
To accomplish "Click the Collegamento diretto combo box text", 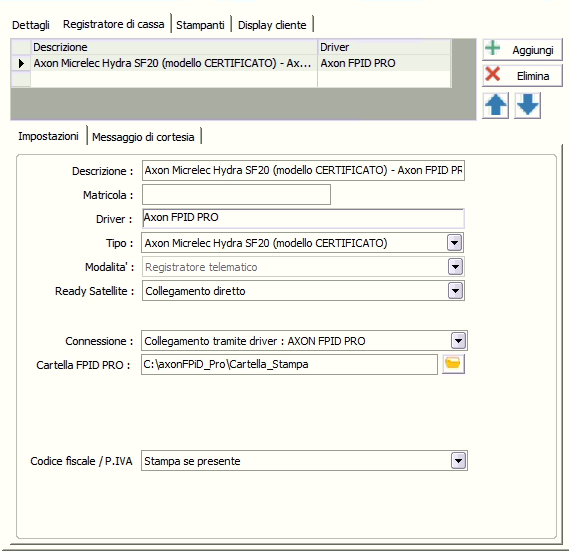I will pyautogui.click(x=195, y=291).
